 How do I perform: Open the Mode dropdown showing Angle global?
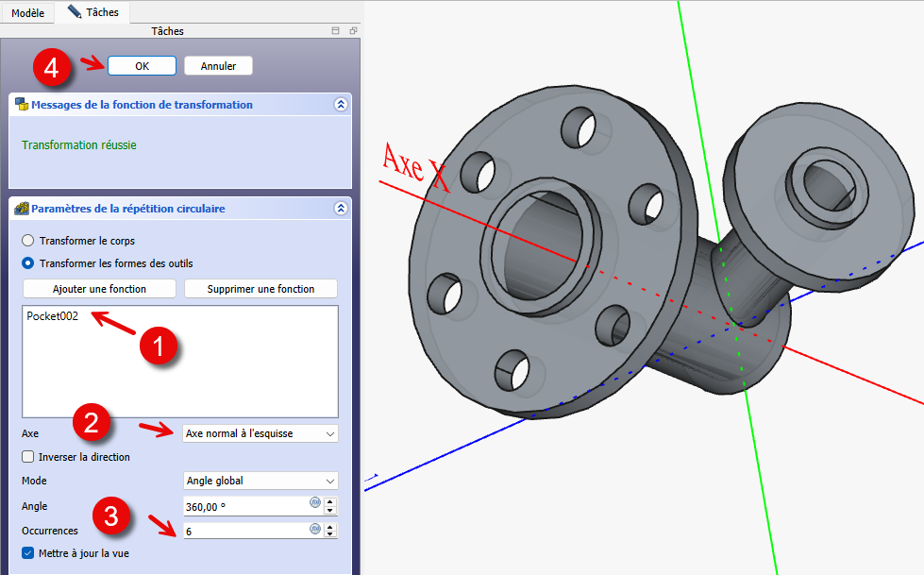point(260,481)
